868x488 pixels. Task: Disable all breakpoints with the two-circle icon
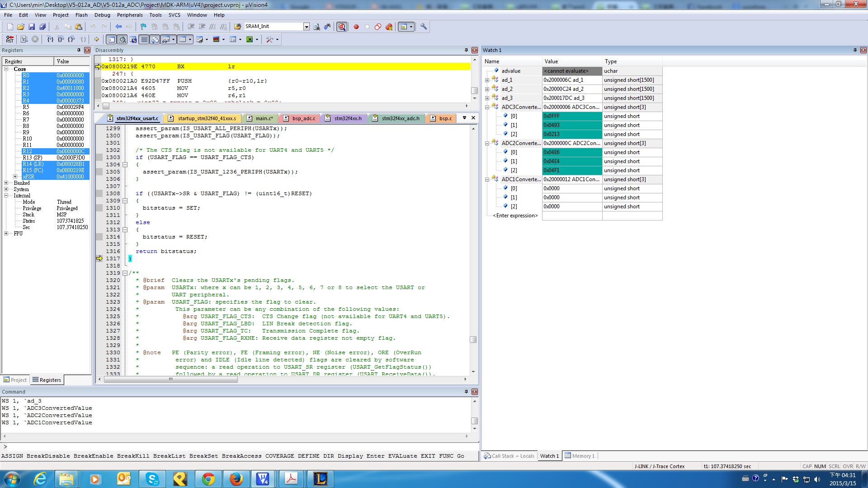coord(378,27)
